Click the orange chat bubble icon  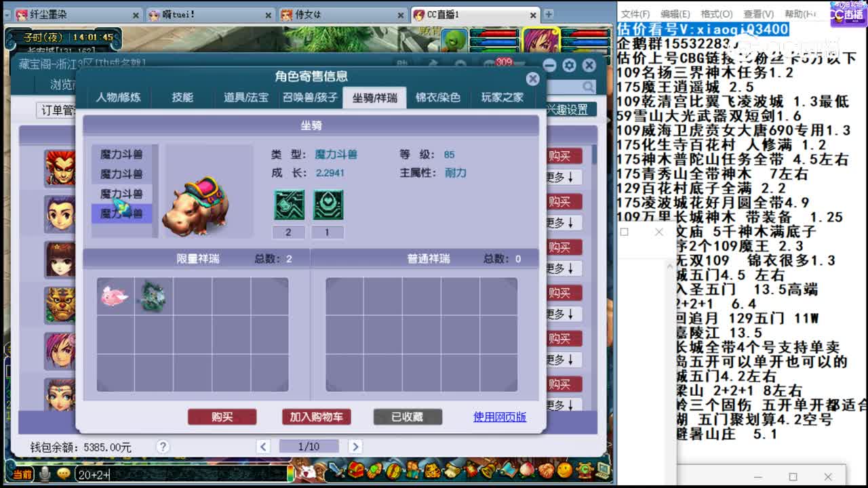64,474
